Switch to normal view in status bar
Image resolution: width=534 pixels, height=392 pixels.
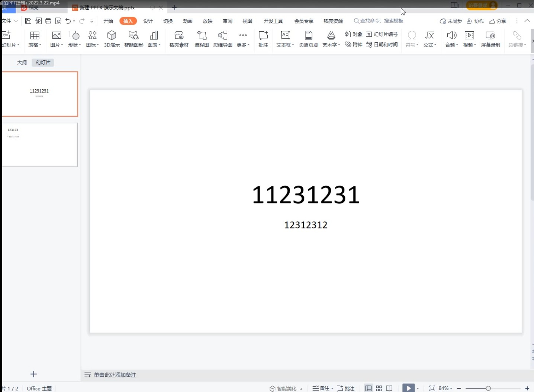[369, 388]
